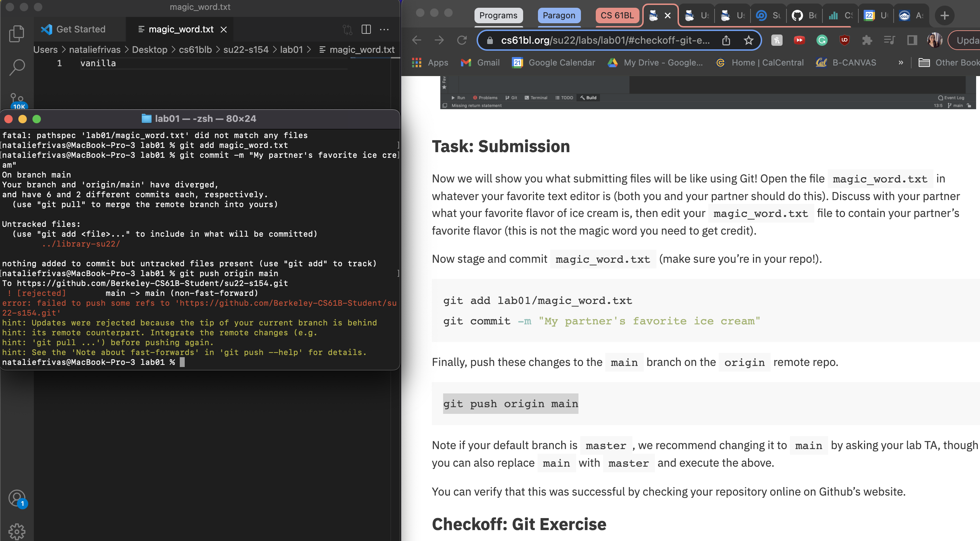980x541 pixels.
Task: Toggle the Chrome side panel icon
Action: click(912, 40)
